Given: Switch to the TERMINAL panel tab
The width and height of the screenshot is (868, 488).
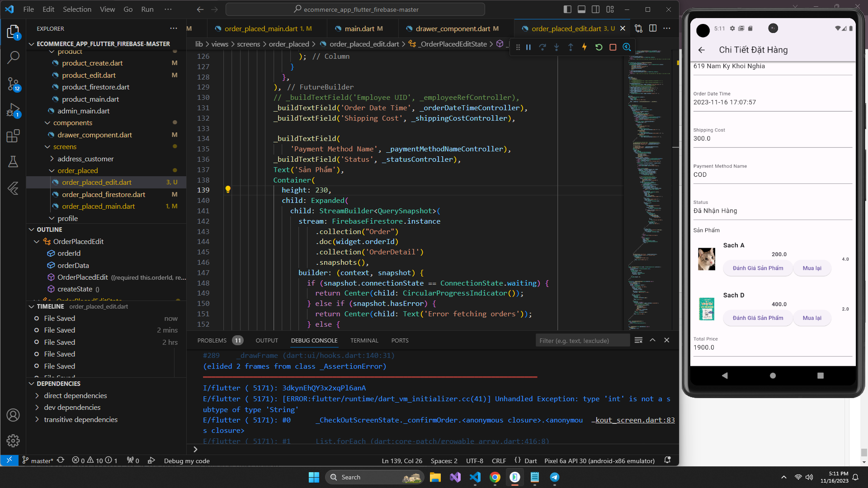Looking at the screenshot, I should pyautogui.click(x=364, y=340).
